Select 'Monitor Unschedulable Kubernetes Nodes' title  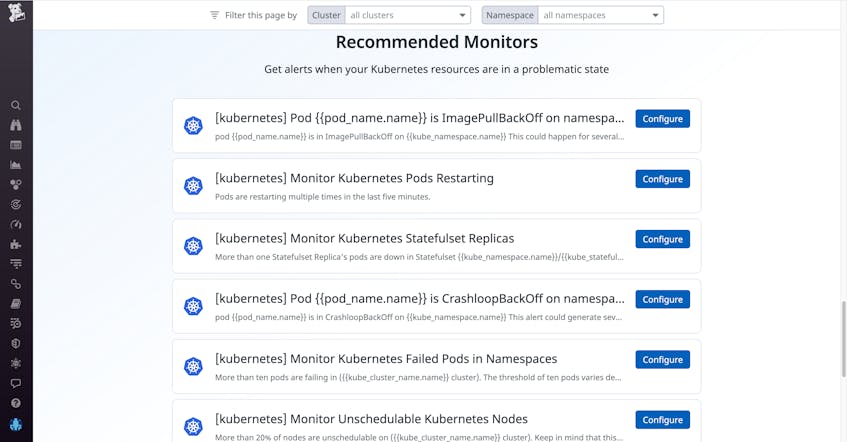coord(372,419)
